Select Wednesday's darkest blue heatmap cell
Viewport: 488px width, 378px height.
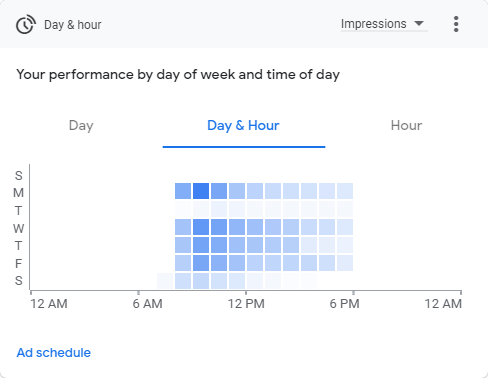pos(201,227)
